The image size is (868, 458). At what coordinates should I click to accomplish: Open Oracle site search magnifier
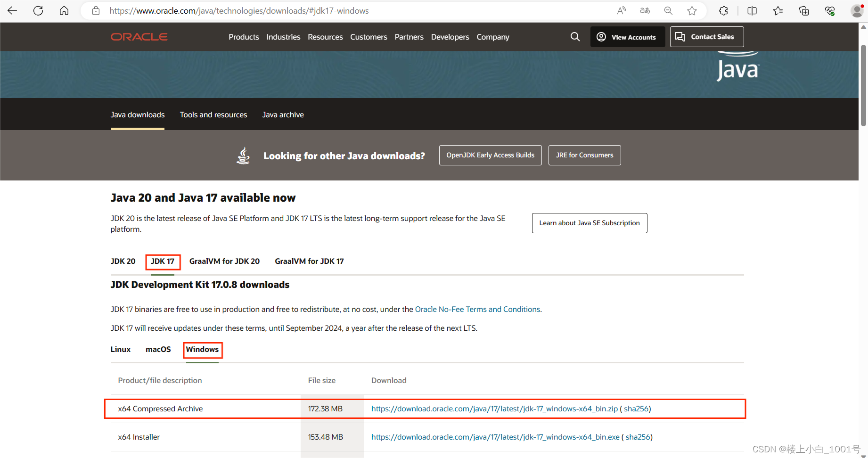pyautogui.click(x=575, y=37)
